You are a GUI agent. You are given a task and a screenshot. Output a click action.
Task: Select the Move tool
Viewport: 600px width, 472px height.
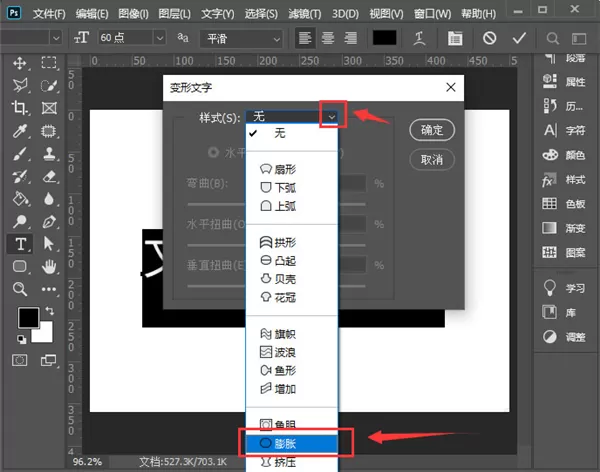coord(20,63)
